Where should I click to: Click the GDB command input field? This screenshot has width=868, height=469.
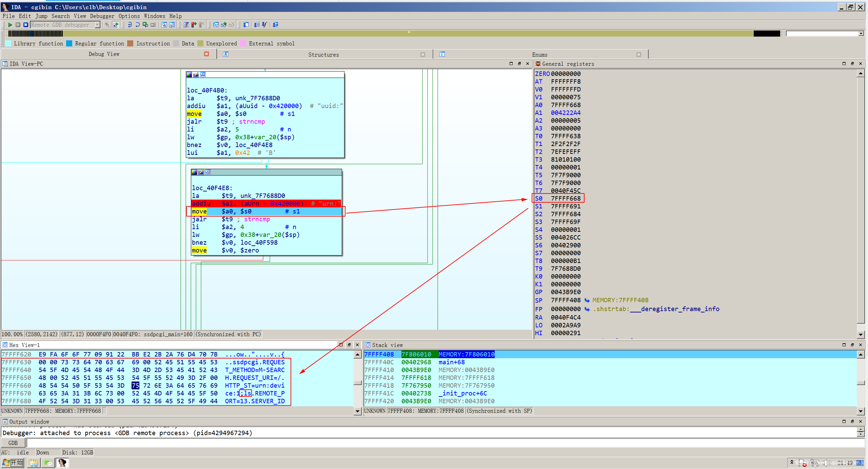click(441, 443)
